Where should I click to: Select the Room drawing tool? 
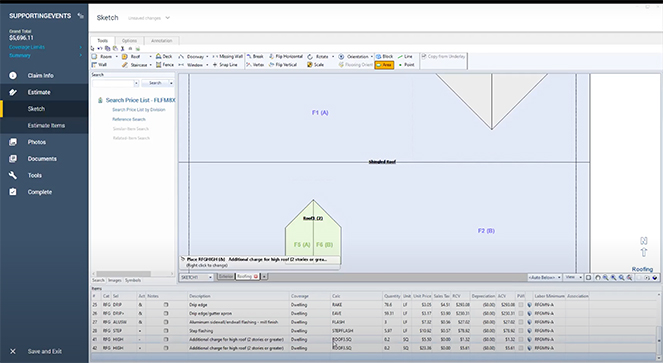(102, 56)
